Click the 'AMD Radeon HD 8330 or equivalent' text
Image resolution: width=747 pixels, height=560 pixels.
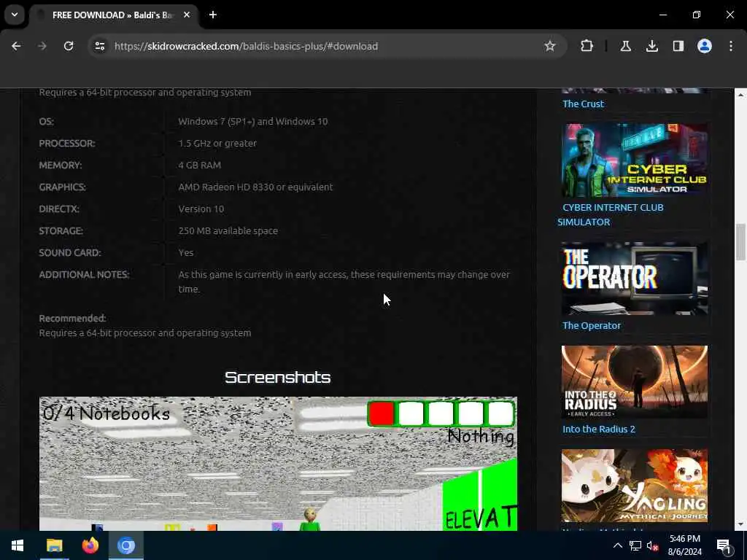coord(255,187)
